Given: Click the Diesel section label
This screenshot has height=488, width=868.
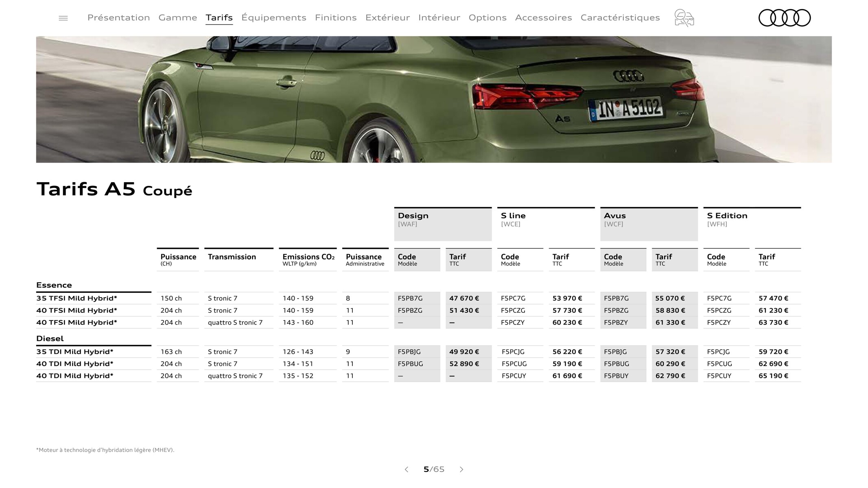Looking at the screenshot, I should pos(50,338).
